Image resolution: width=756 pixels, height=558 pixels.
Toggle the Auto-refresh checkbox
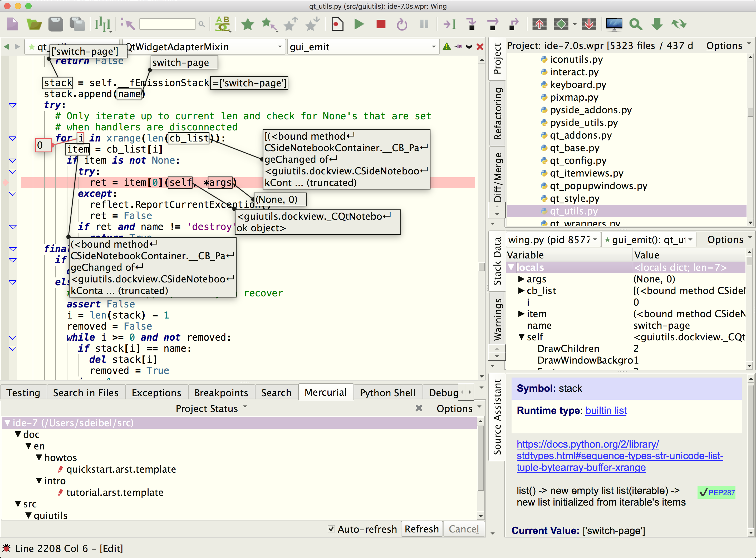[x=331, y=529]
